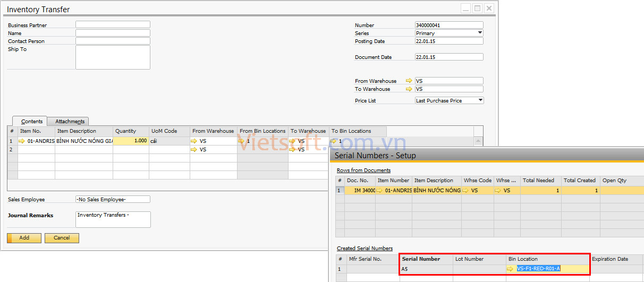The width and height of the screenshot is (644, 282).
Task: Click row 1 From Bin Locations link arrow
Action: coord(242,141)
